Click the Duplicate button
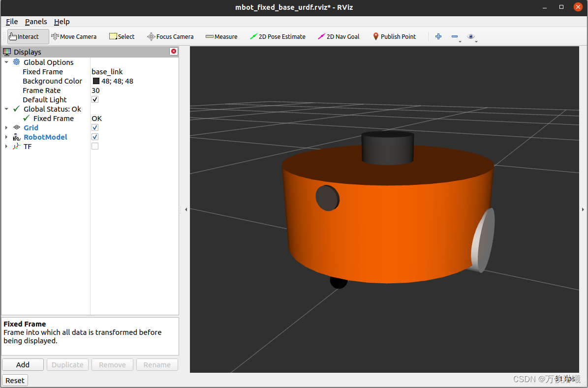588x388 pixels. 67,365
